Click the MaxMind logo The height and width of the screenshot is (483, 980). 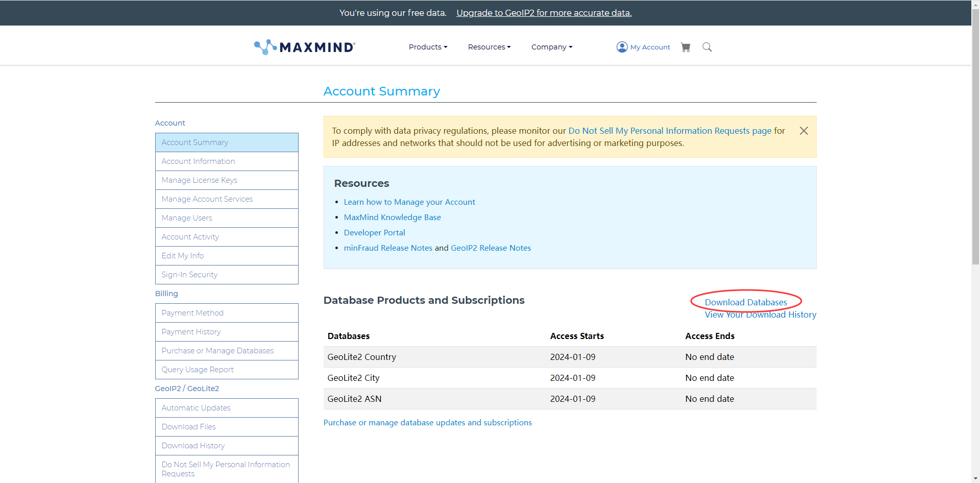(305, 47)
